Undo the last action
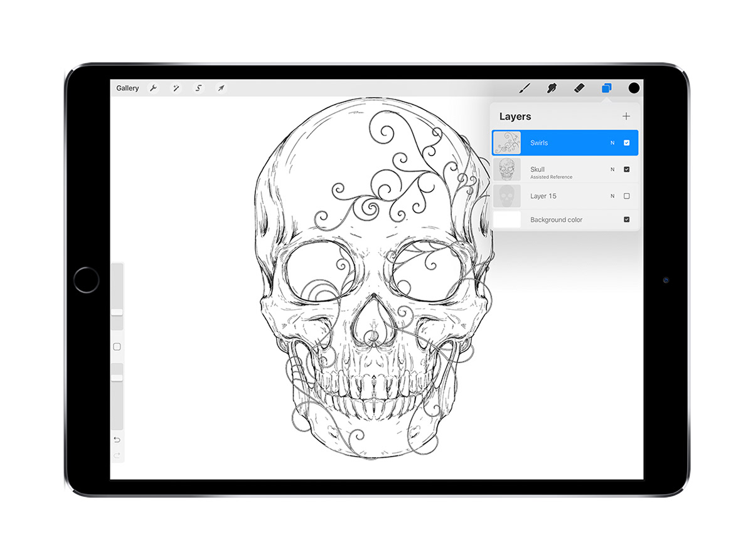The width and height of the screenshot is (753, 560). tap(117, 440)
